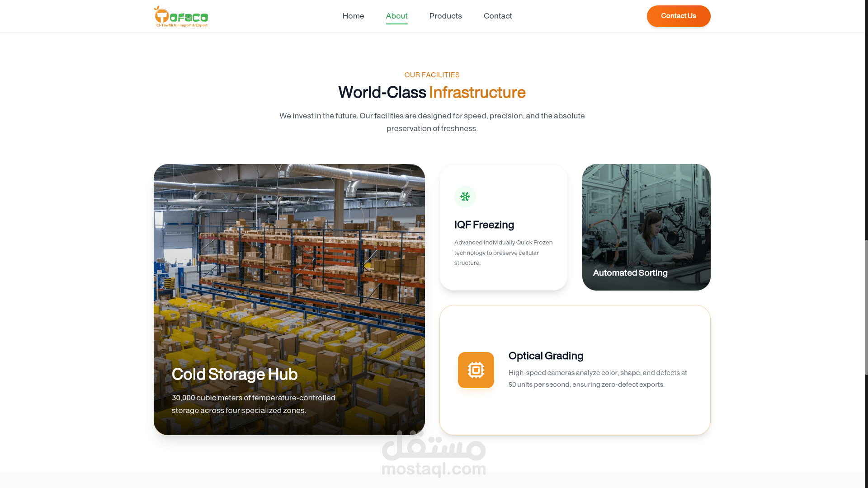Image resolution: width=868 pixels, height=488 pixels.
Task: Click the mostaql.com watermark logo
Action: (434, 454)
